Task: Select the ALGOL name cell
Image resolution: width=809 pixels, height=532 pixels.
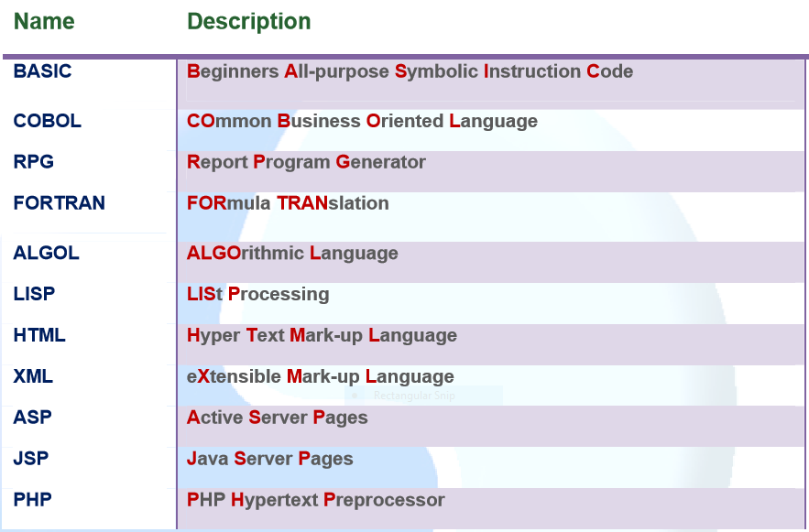Action: click(x=47, y=253)
